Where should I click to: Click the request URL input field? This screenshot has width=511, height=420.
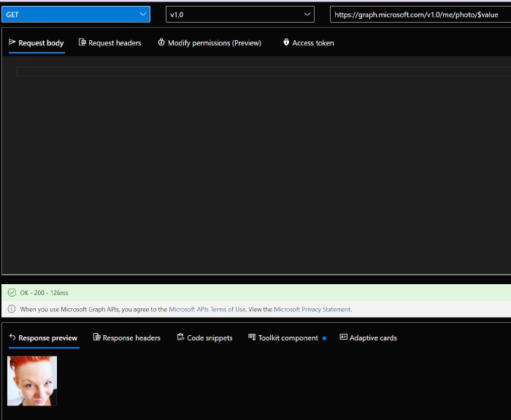tap(420, 15)
